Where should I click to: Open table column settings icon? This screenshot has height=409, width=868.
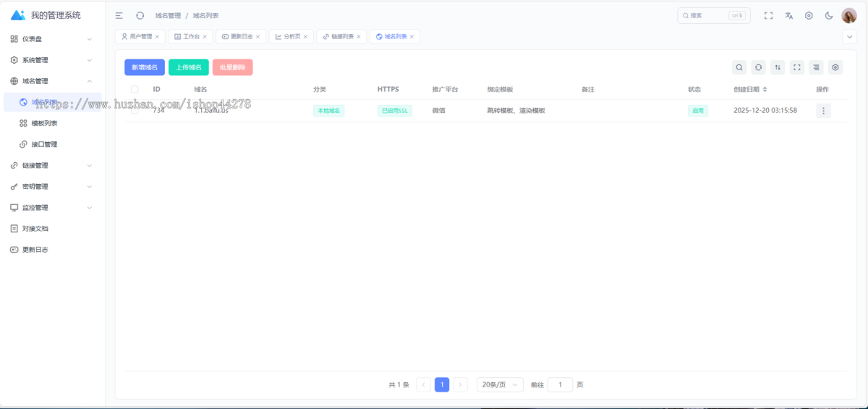[x=835, y=67]
